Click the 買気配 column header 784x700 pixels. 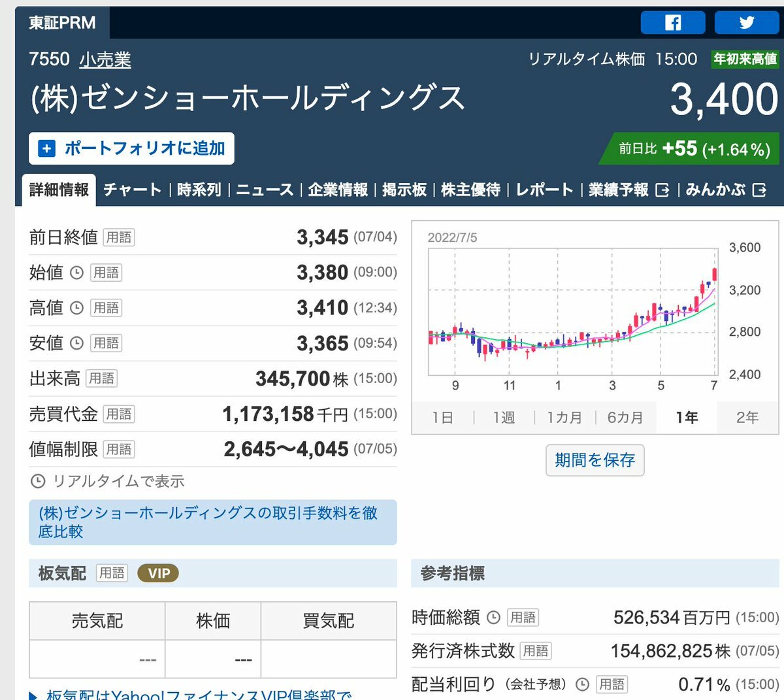(329, 621)
